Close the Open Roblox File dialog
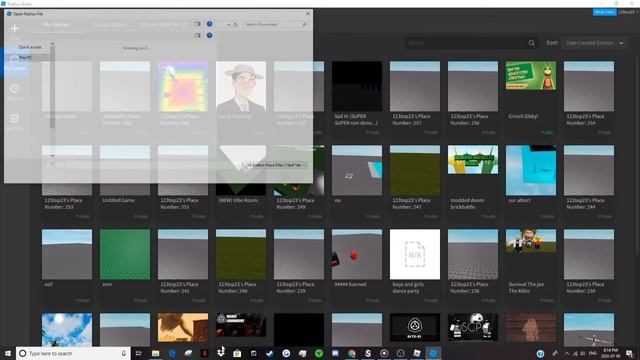The width and height of the screenshot is (640, 360). 308,14
